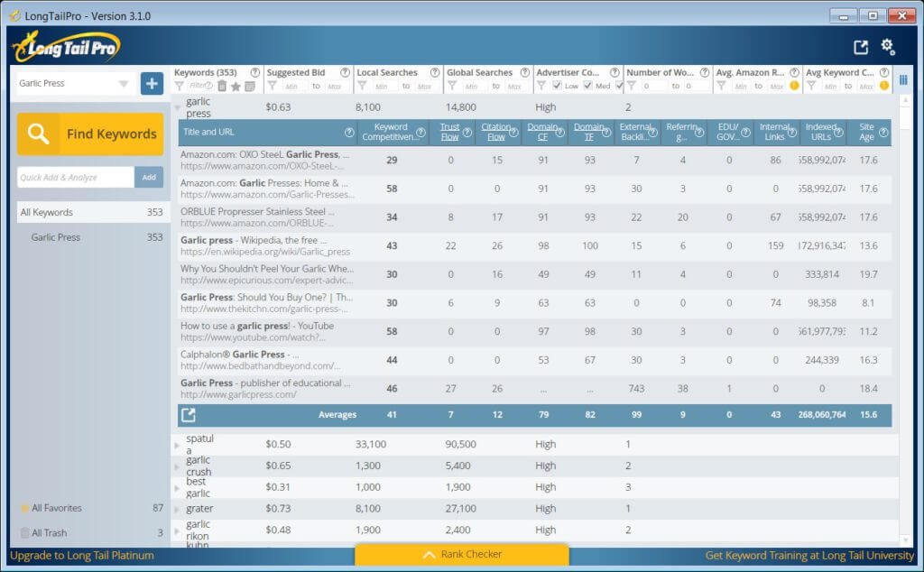Collapse the expanded garlic press keyword row

[178, 107]
